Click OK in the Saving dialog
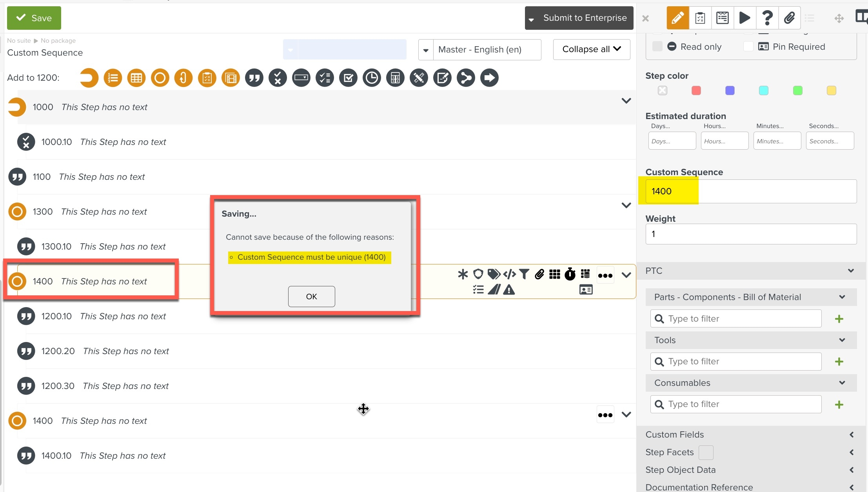868x492 pixels. (311, 297)
